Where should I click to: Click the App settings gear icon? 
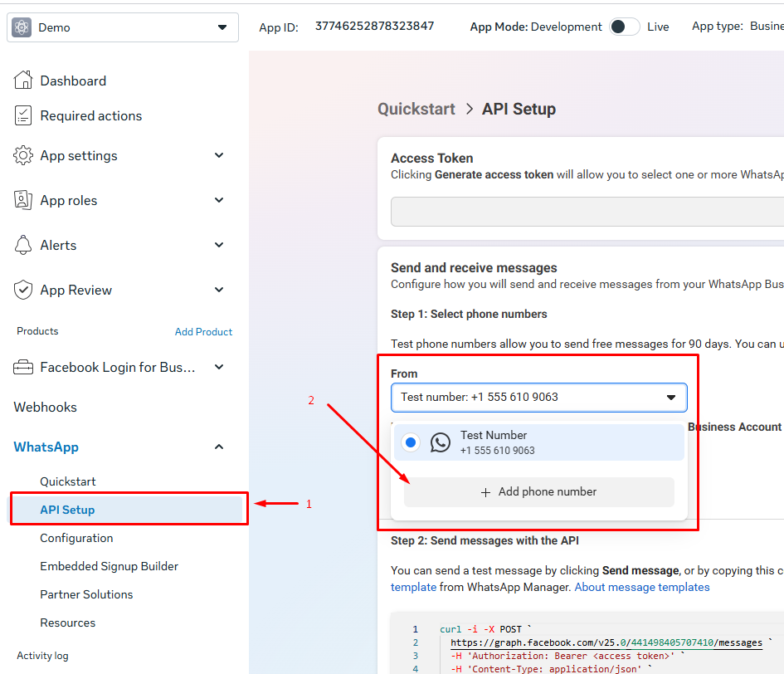point(23,155)
